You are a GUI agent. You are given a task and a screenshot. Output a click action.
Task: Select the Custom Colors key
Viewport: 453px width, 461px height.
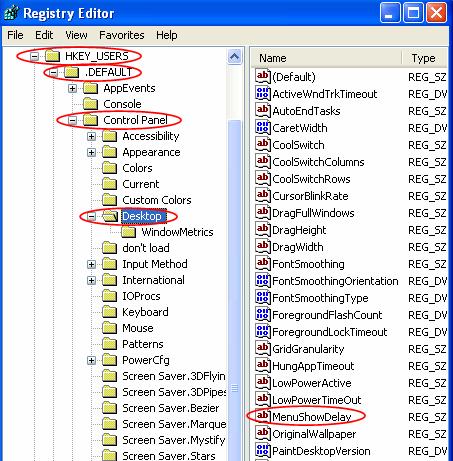click(x=157, y=200)
